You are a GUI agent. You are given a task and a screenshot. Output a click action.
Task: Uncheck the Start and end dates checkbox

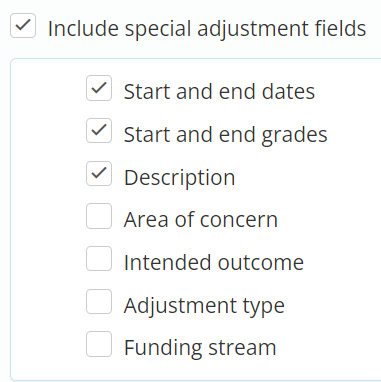pos(99,88)
